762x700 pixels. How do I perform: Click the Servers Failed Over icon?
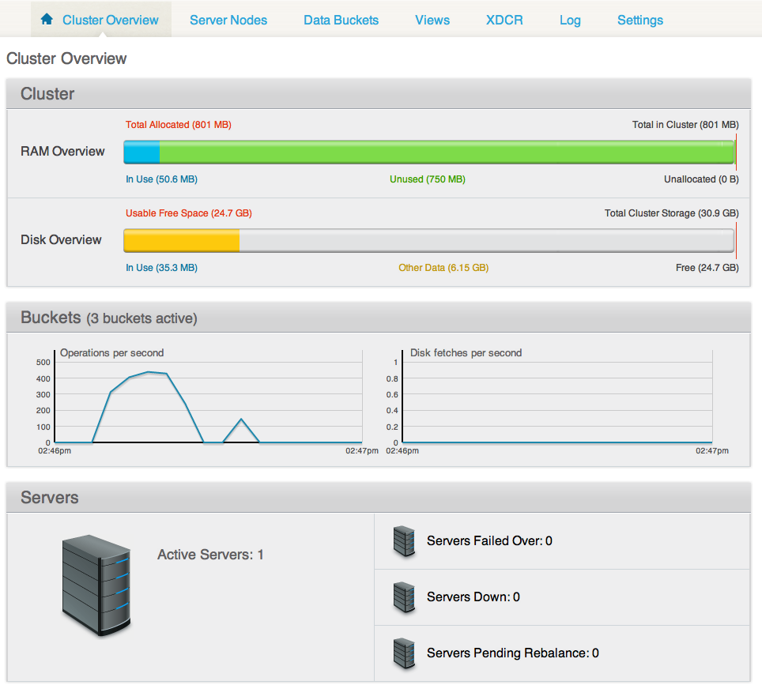click(x=404, y=541)
